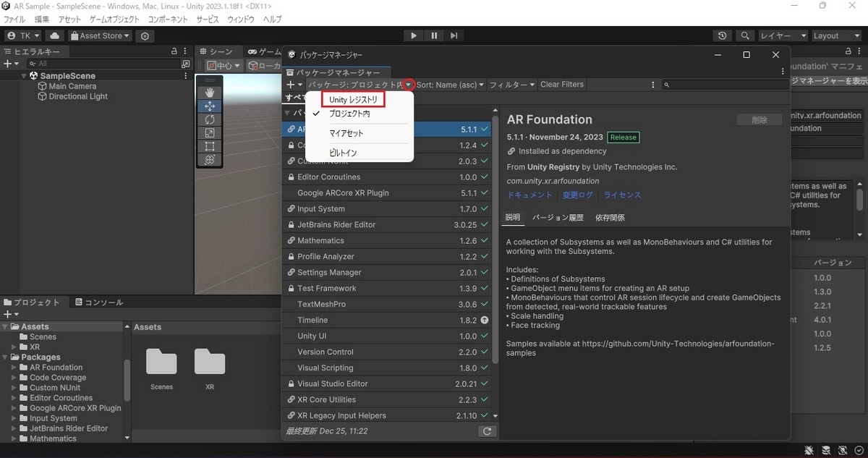Click the Step frame button
The width and height of the screenshot is (868, 458).
454,35
